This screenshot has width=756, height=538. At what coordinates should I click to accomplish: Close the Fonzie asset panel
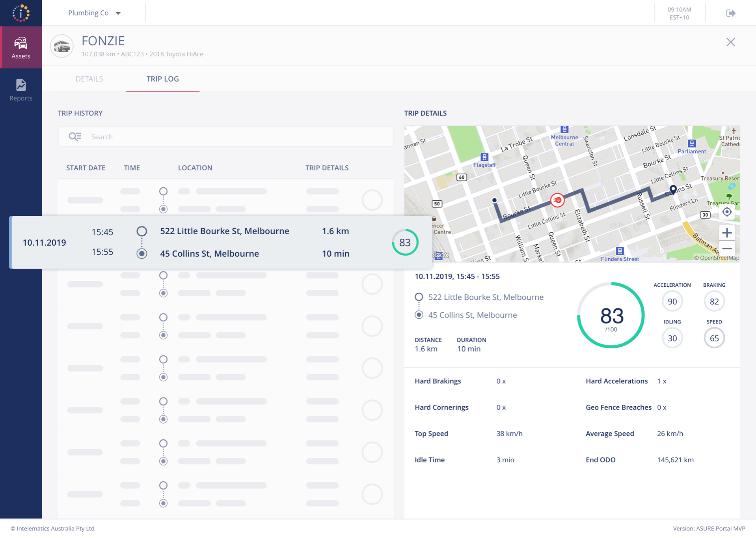pos(730,42)
